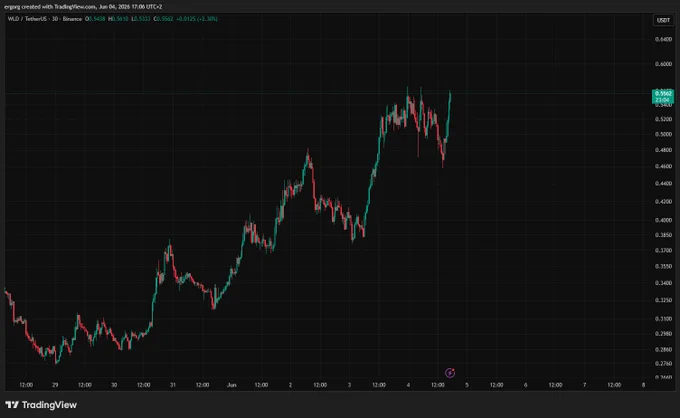The height and width of the screenshot is (418, 680).
Task: Click the 0.3700 price axis label
Action: pos(663,251)
